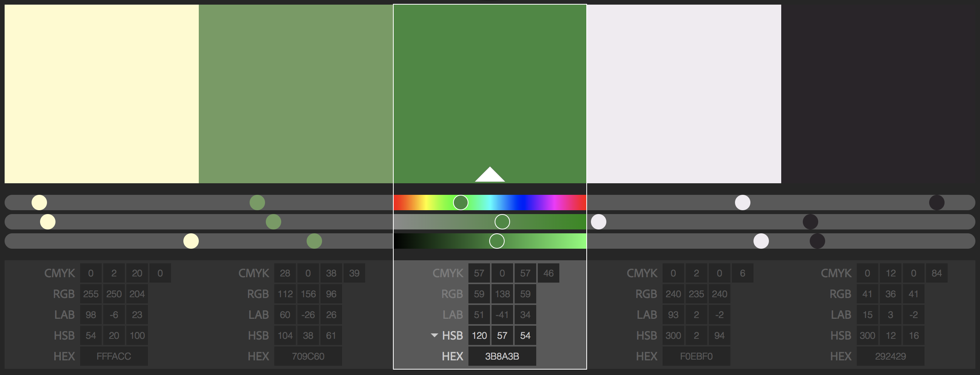
Task: Click the HEX field showing 709C60
Action: (x=308, y=356)
